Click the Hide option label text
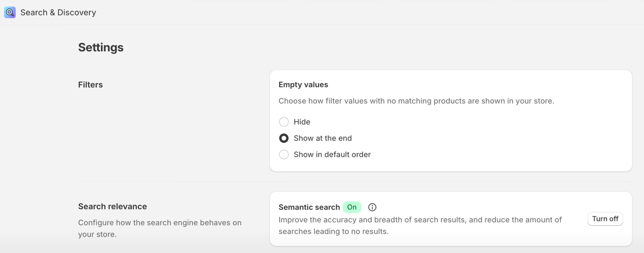Viewport: 644px width, 253px height. tap(302, 122)
